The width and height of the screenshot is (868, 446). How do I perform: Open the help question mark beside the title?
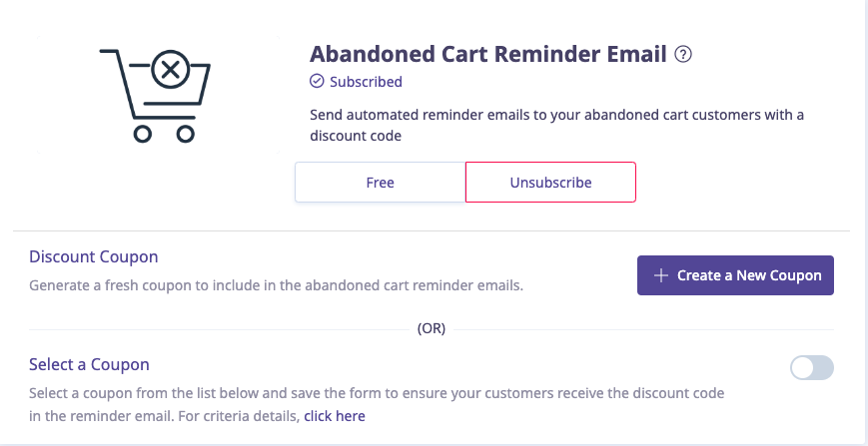click(683, 54)
